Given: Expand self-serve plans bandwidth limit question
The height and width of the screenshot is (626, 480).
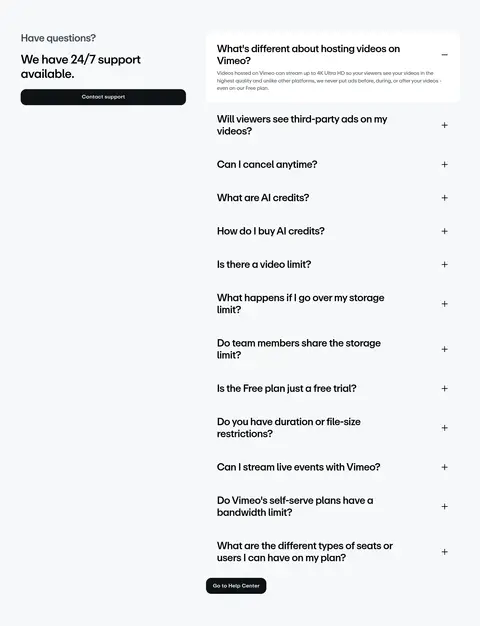Looking at the screenshot, I should tap(444, 507).
